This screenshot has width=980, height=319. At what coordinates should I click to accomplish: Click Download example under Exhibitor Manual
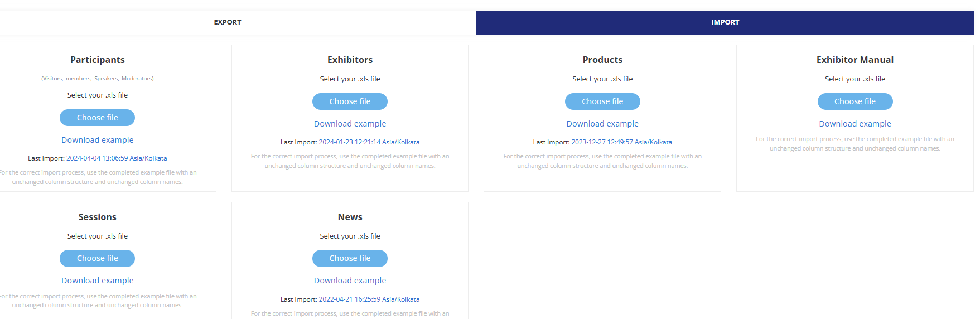[x=855, y=124]
